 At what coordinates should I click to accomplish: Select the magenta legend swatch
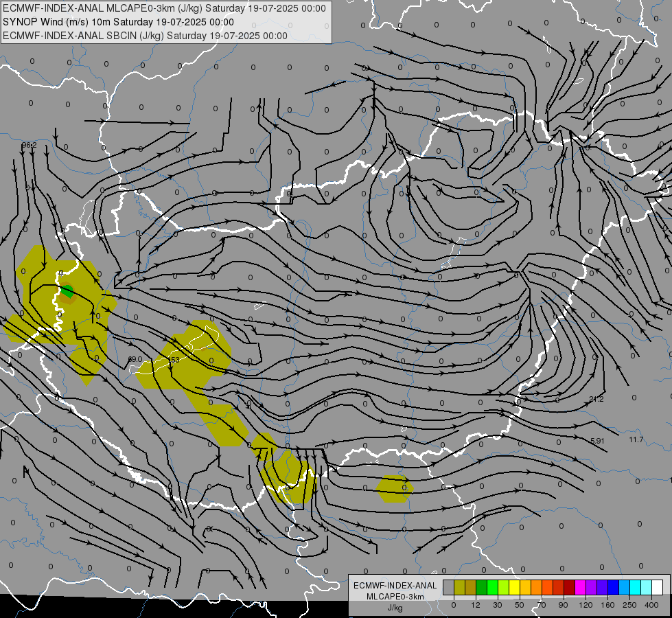point(580,587)
